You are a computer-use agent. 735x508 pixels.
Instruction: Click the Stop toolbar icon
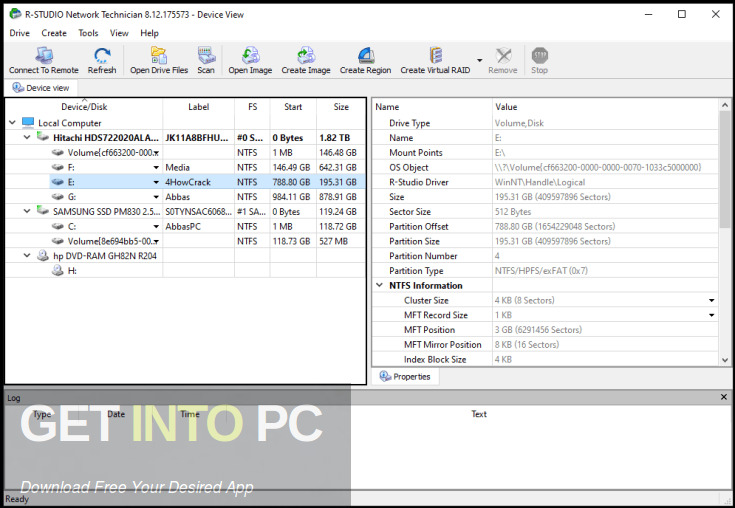point(540,56)
